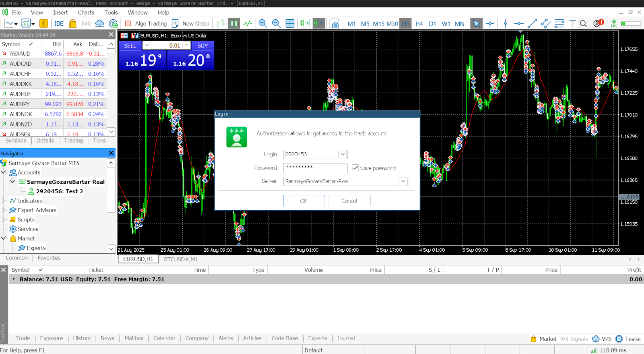Expand the Server dropdown list
Image resolution: width=644 pixels, height=354 pixels.
pyautogui.click(x=403, y=181)
